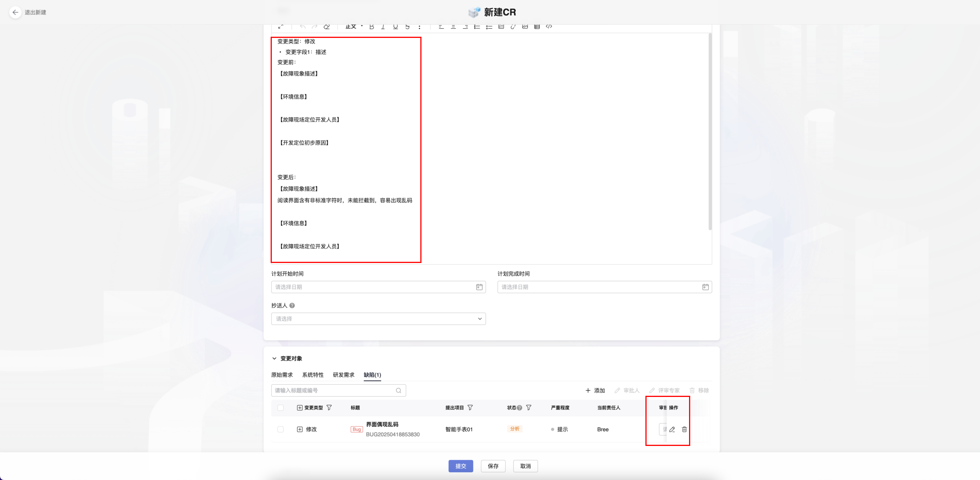Viewport: 980px width, 480px height.
Task: Click the search magnifier in defect search box
Action: [398, 391]
